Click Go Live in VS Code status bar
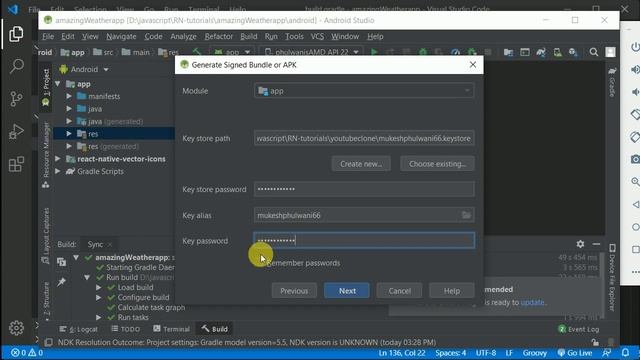The image size is (640, 360). pyautogui.click(x=575, y=353)
